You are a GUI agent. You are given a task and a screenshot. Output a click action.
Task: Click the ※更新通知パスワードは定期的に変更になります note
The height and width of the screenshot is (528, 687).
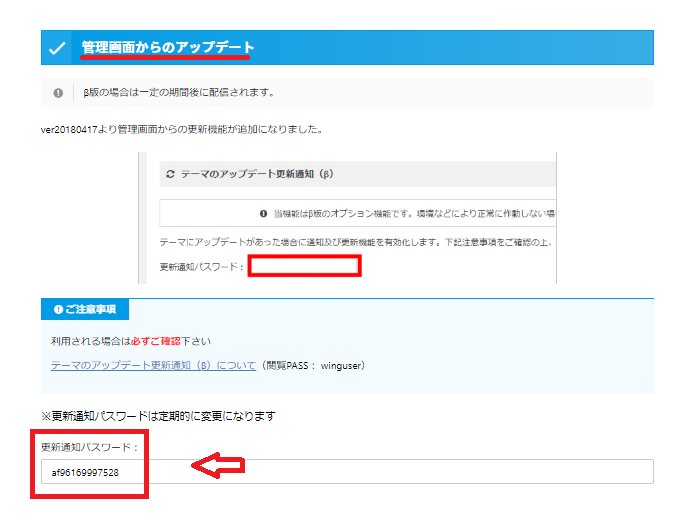coord(158,416)
